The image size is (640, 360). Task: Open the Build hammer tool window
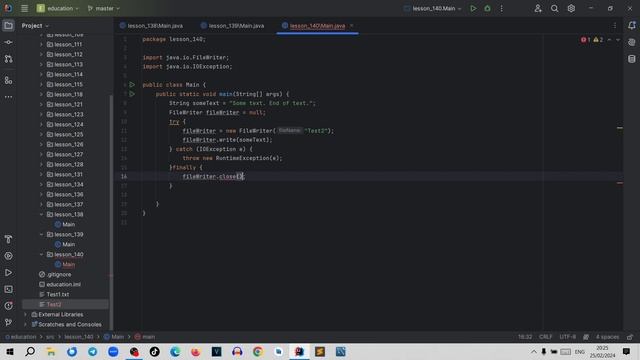pyautogui.click(x=8, y=239)
